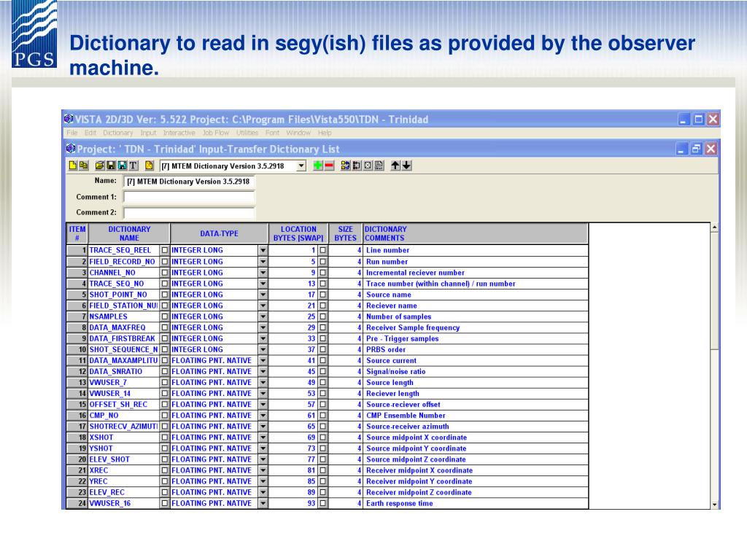The width and height of the screenshot is (747, 560).
Task: Click the yellow note icon beside dictionary selector
Action: pyautogui.click(x=149, y=166)
